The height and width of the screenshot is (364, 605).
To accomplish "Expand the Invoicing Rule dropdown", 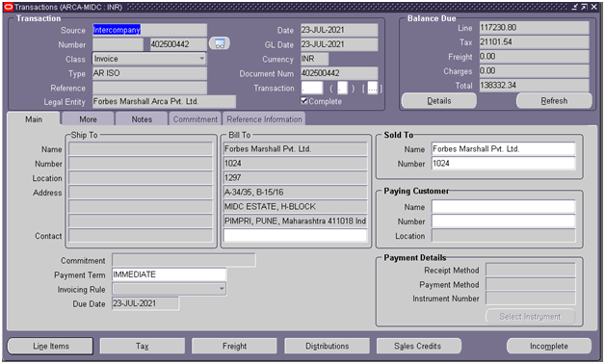I will pyautogui.click(x=222, y=289).
